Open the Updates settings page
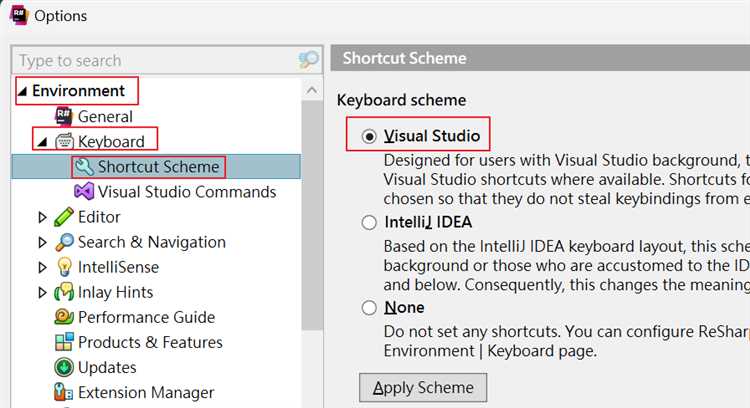The height and width of the screenshot is (408, 750). click(x=107, y=367)
